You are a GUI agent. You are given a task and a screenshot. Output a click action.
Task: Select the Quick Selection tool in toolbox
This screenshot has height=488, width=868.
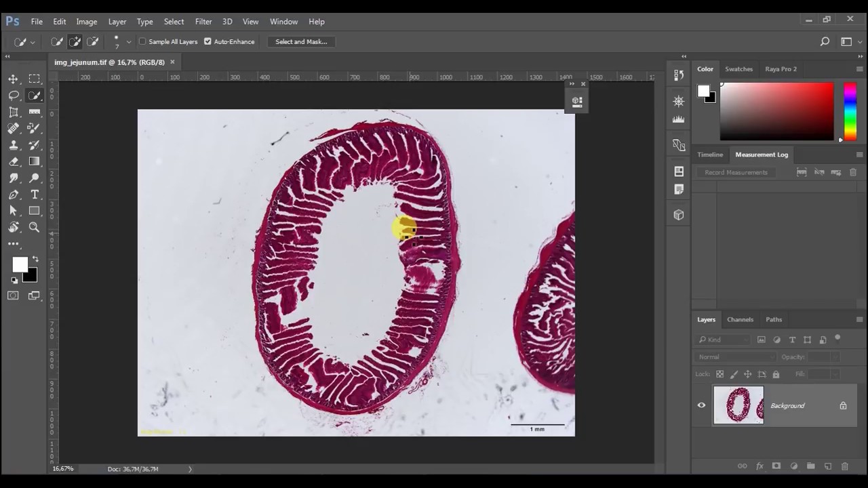coord(35,96)
